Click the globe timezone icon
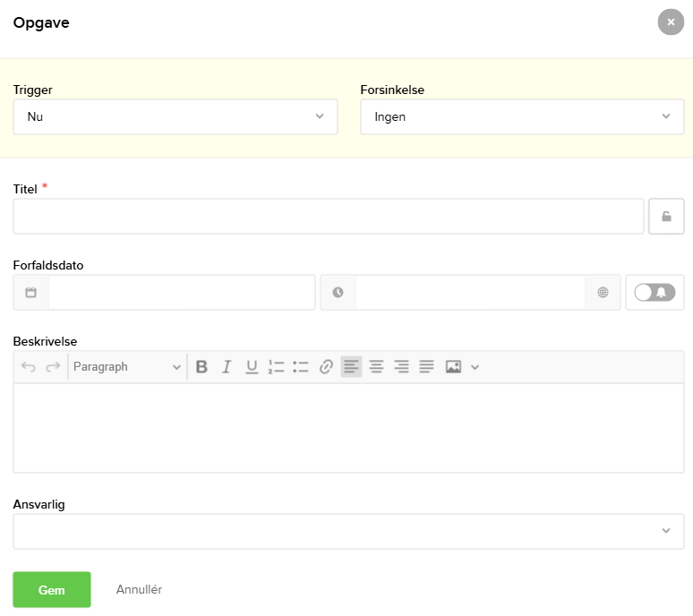The image size is (693, 616). tap(603, 293)
